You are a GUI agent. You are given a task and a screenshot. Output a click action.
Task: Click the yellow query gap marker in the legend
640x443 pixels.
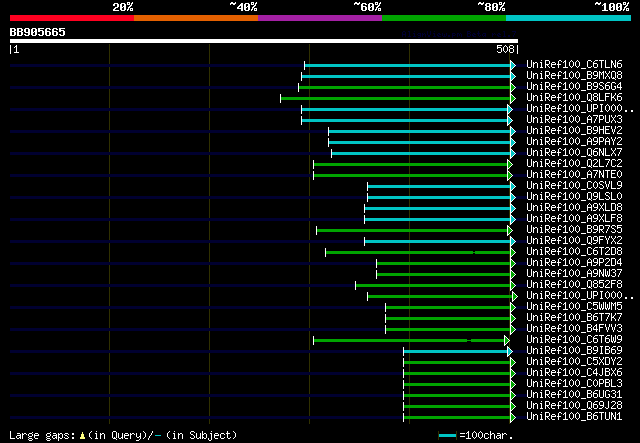[82, 436]
